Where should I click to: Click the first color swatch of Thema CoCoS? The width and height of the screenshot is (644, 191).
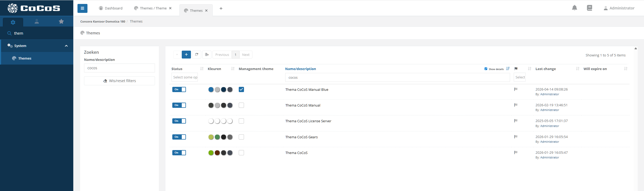(211, 153)
